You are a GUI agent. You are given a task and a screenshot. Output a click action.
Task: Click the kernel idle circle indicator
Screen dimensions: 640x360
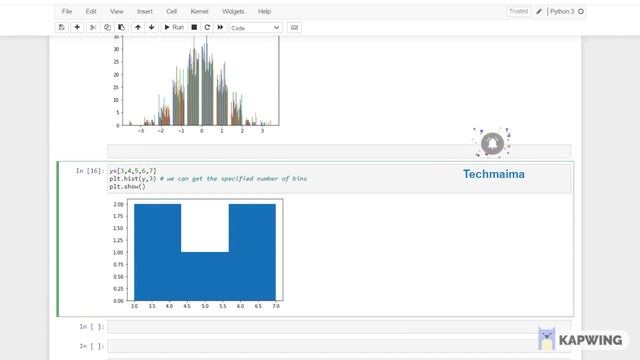(x=581, y=11)
